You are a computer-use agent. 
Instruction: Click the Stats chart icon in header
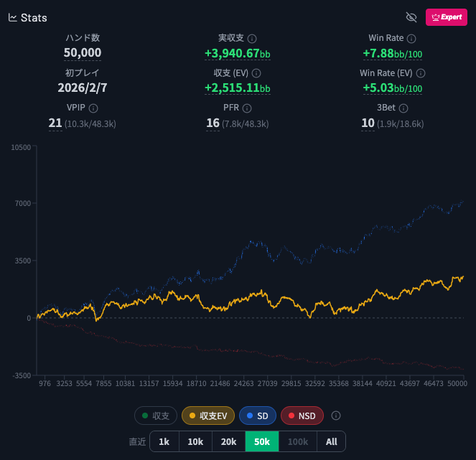[x=12, y=18]
